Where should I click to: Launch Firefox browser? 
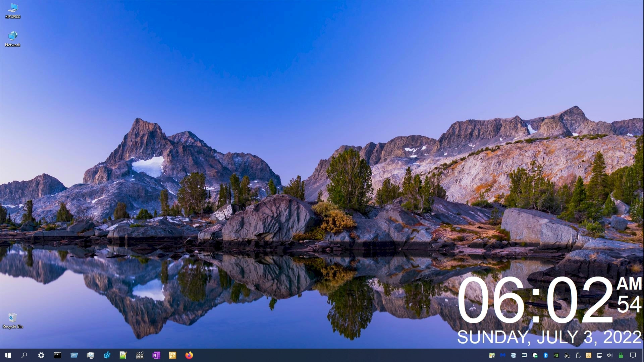189,355
